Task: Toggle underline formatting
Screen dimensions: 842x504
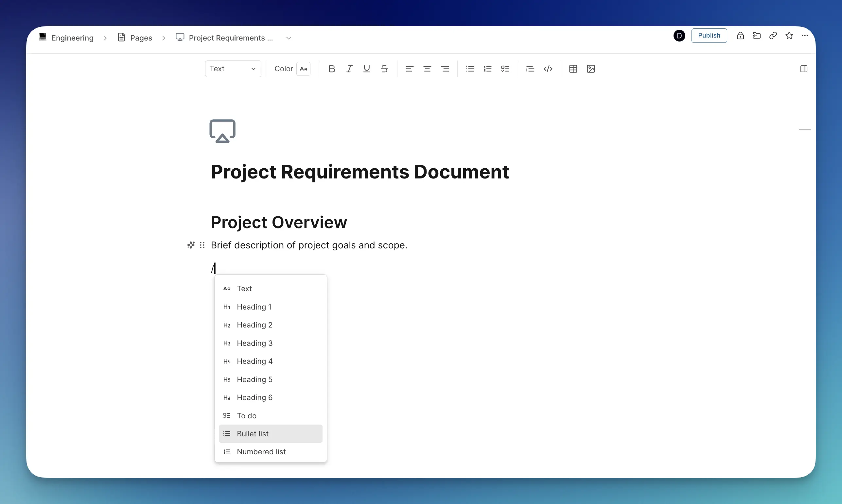Action: (367, 69)
